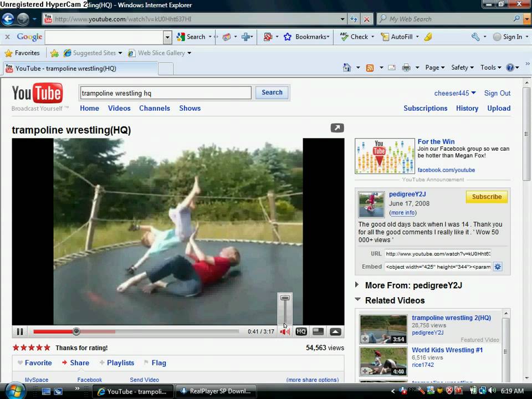
Task: Click the IE Home icon
Action: [347, 68]
